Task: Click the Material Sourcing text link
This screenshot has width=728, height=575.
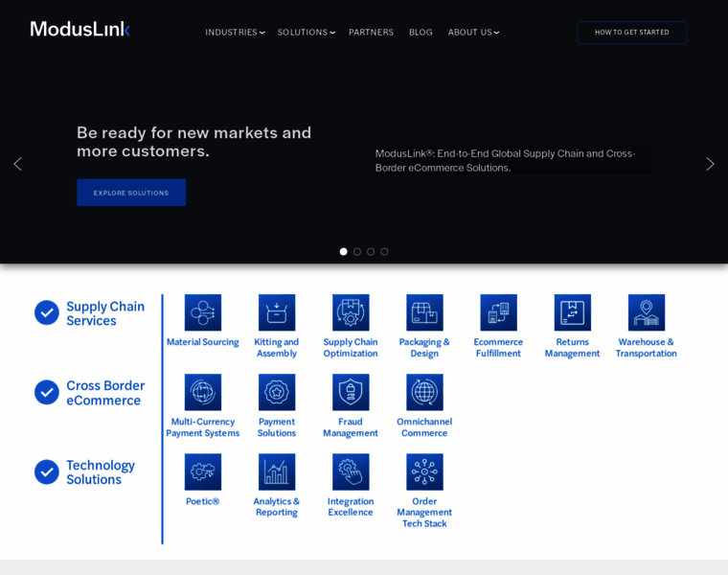Action: pyautogui.click(x=203, y=342)
